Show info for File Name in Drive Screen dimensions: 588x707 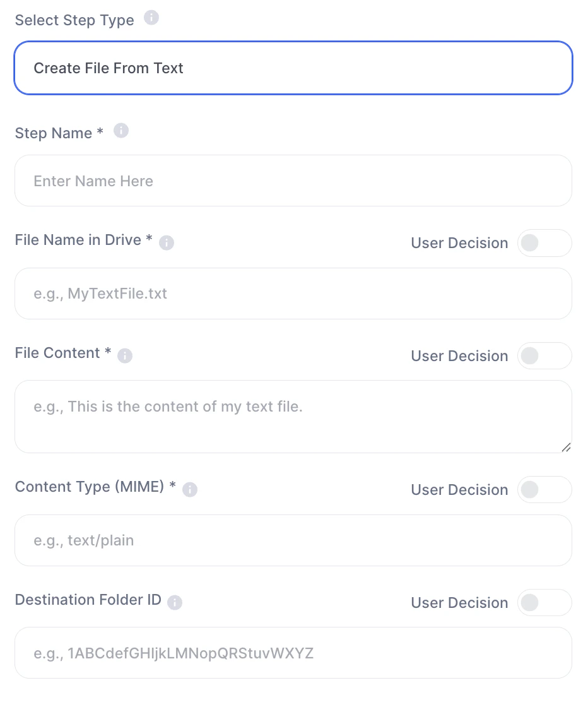click(167, 242)
